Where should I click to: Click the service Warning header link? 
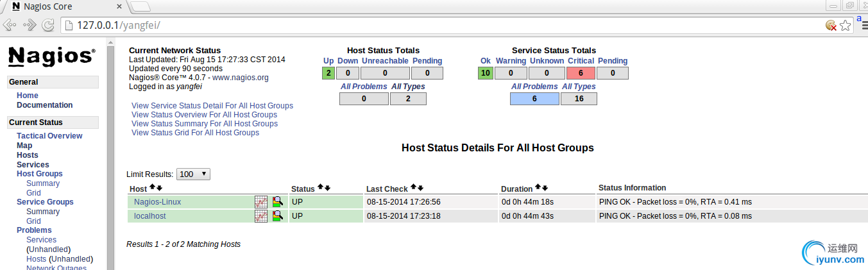pyautogui.click(x=511, y=61)
